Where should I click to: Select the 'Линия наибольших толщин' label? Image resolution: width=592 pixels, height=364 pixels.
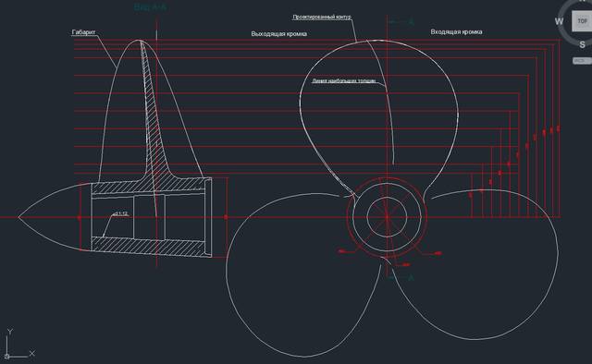pos(343,80)
